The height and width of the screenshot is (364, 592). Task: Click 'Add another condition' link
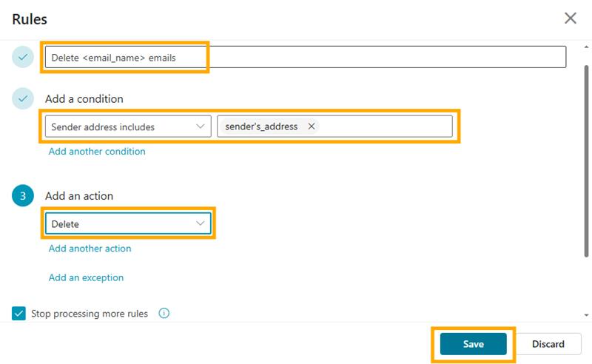click(x=97, y=152)
